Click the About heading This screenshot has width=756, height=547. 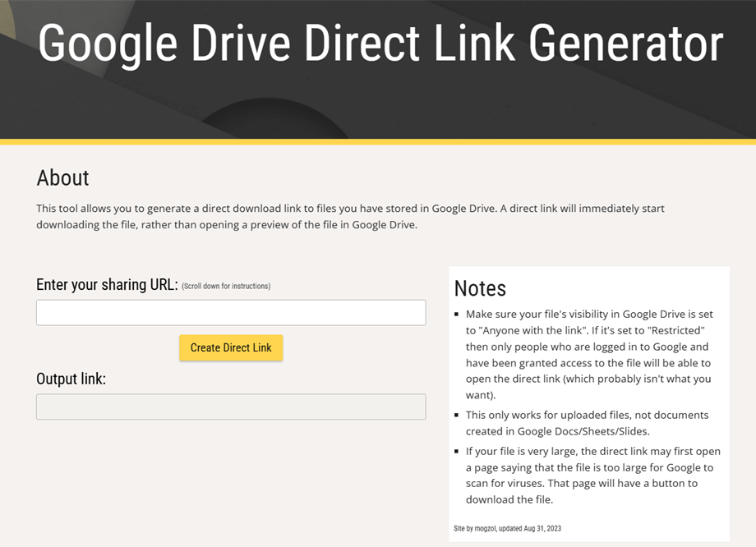pos(63,178)
